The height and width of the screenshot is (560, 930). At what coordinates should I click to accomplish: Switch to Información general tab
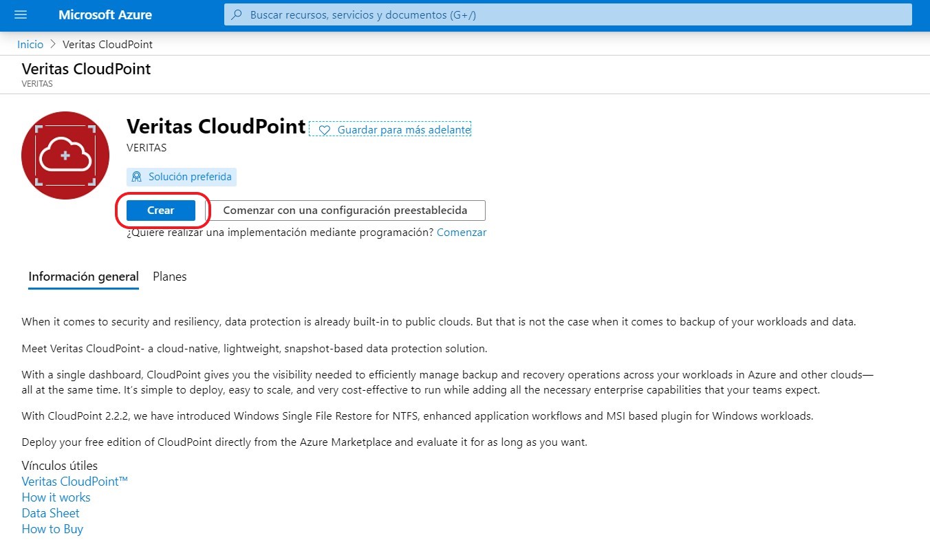coord(83,277)
